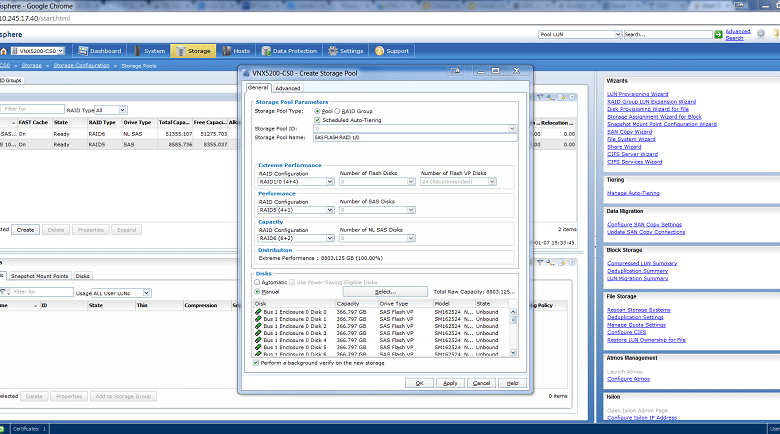Viewport: 780px width, 434px height.
Task: Open the Support menu
Action: coord(392,51)
